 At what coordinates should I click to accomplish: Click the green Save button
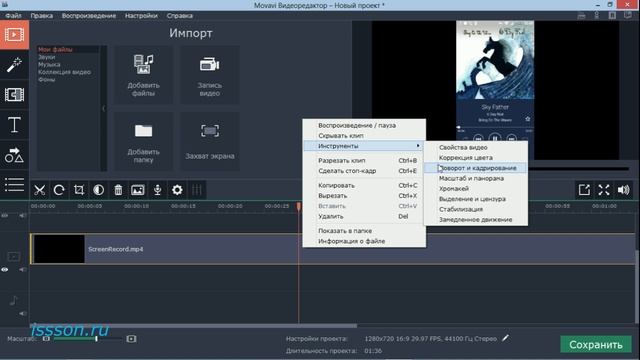pyautogui.click(x=596, y=344)
